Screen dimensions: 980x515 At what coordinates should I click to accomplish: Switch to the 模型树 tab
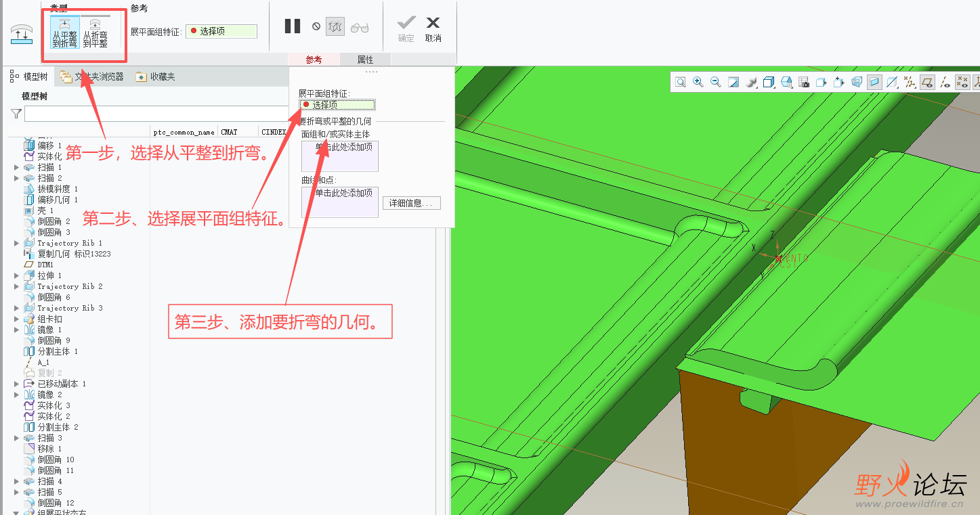(x=28, y=76)
